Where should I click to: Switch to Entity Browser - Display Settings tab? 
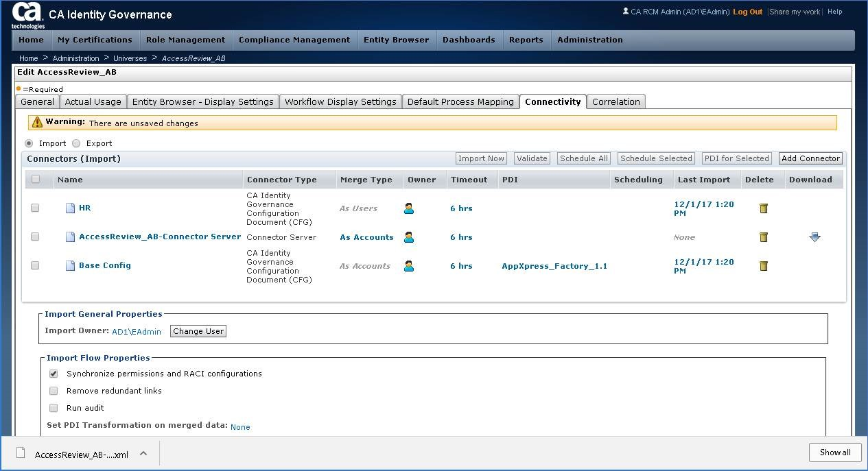(203, 101)
